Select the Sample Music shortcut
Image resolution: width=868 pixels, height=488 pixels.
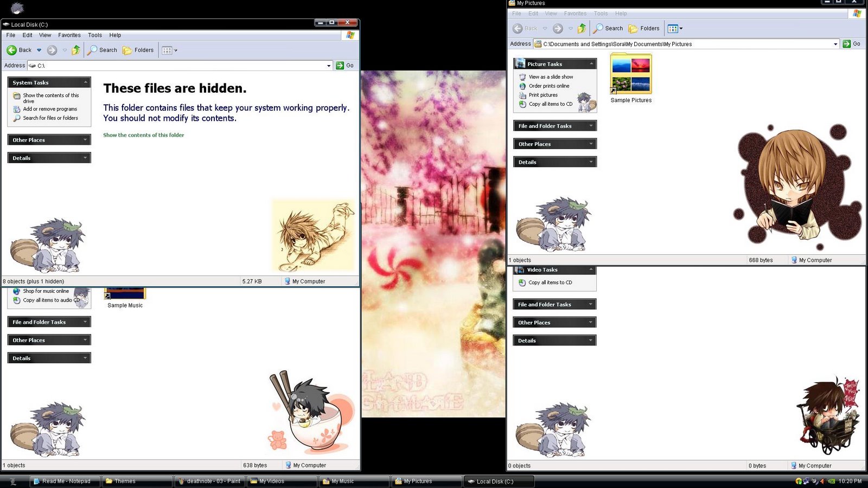coord(125,298)
